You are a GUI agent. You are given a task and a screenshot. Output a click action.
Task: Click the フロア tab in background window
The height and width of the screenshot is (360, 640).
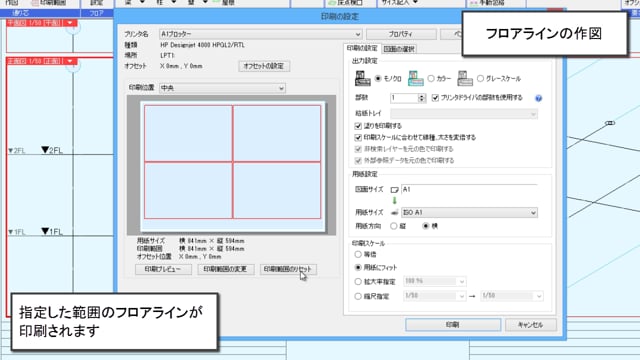pyautogui.click(x=97, y=13)
